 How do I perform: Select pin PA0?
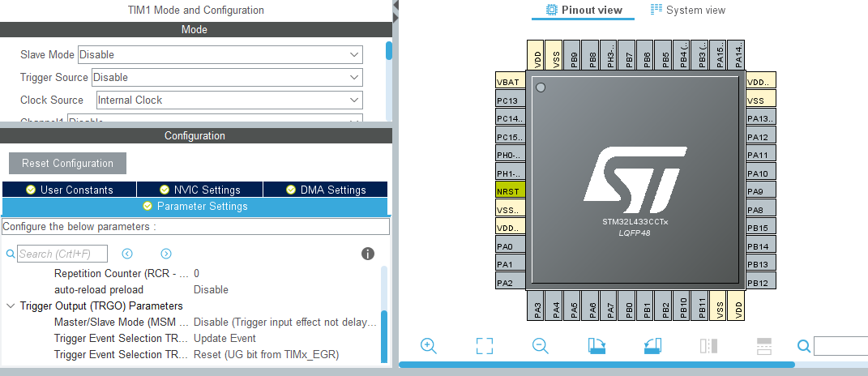click(510, 246)
